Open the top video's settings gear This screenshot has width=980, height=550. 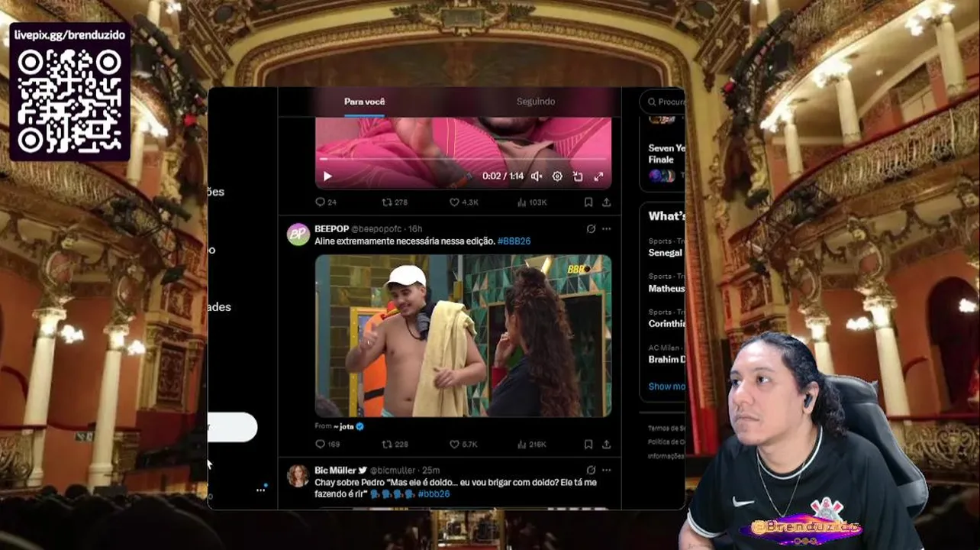[x=557, y=176]
